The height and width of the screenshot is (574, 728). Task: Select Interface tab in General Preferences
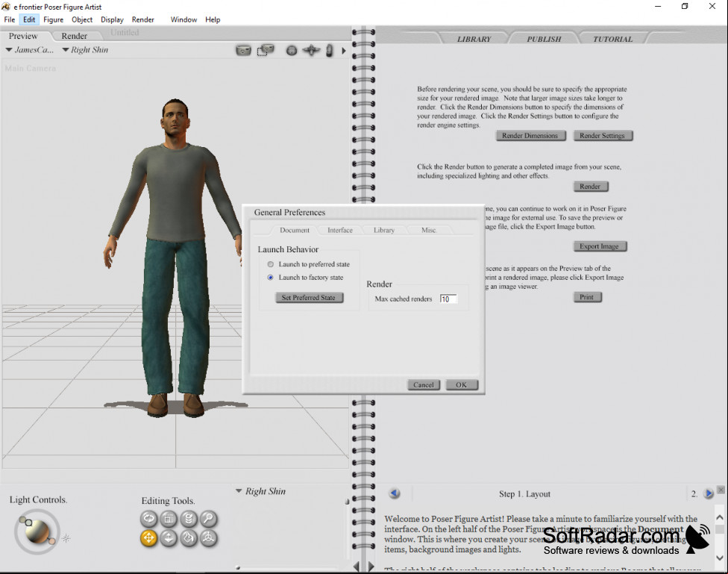coord(340,230)
